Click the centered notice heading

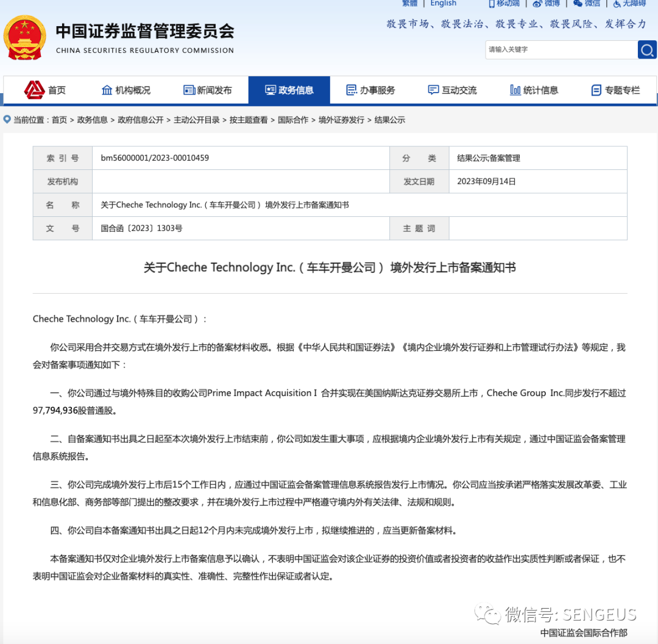[x=330, y=267]
